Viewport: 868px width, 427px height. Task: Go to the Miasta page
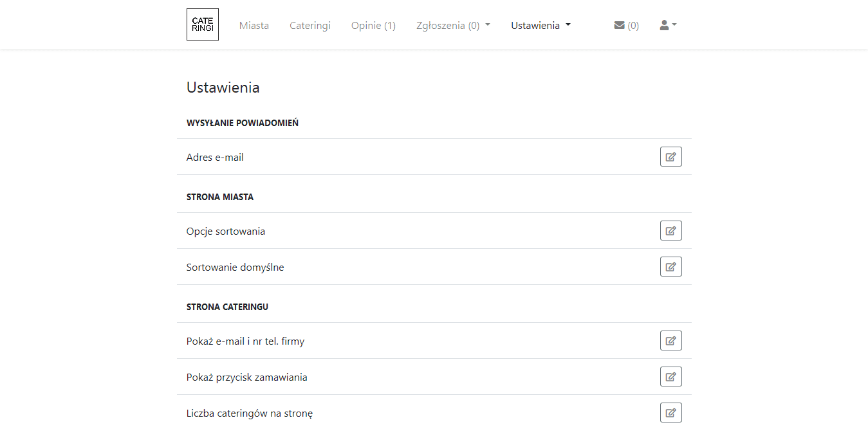pos(254,26)
